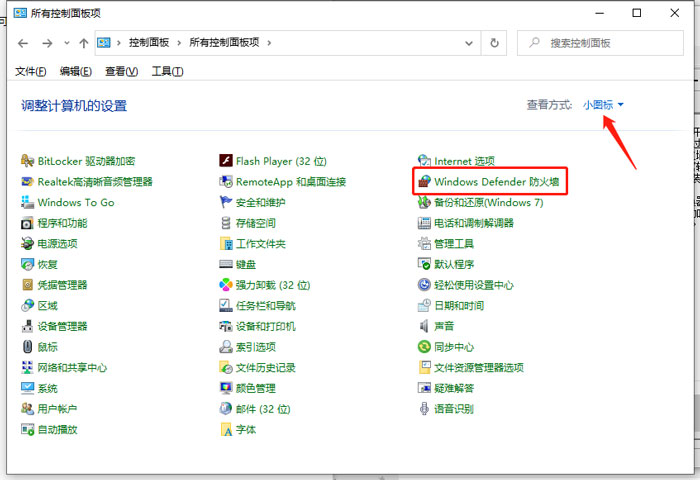Click the 语音识别 microphone icon
Screen dimensions: 700x480
tap(424, 409)
